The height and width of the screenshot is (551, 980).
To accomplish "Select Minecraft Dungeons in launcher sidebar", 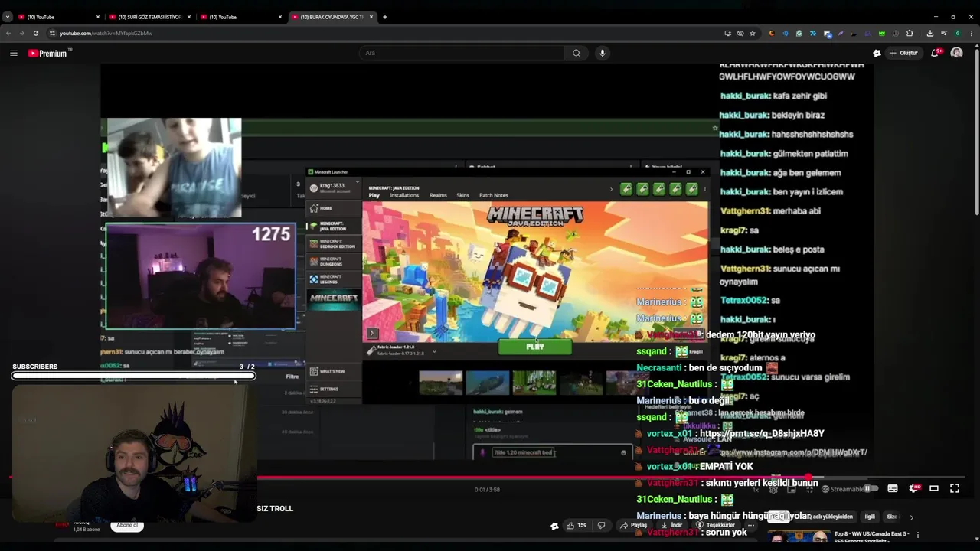I will (x=332, y=262).
